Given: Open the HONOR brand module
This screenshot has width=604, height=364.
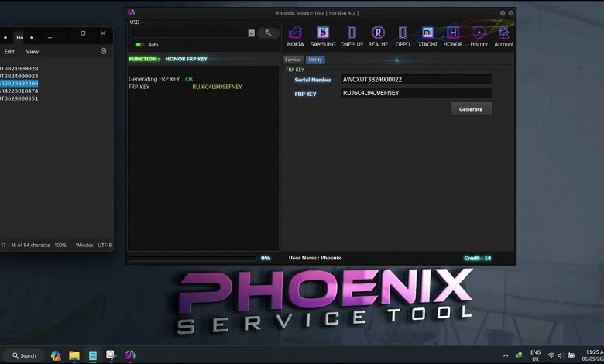Looking at the screenshot, I should (x=453, y=36).
